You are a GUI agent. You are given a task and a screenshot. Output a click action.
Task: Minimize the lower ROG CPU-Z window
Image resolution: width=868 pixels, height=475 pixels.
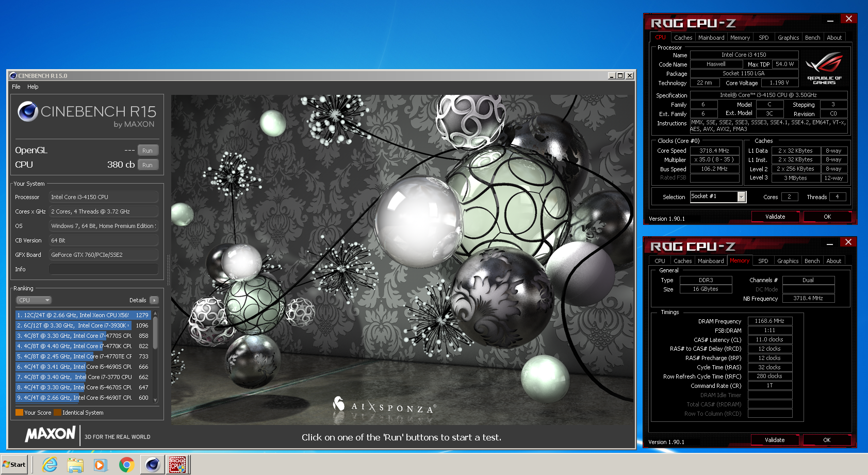click(x=830, y=244)
